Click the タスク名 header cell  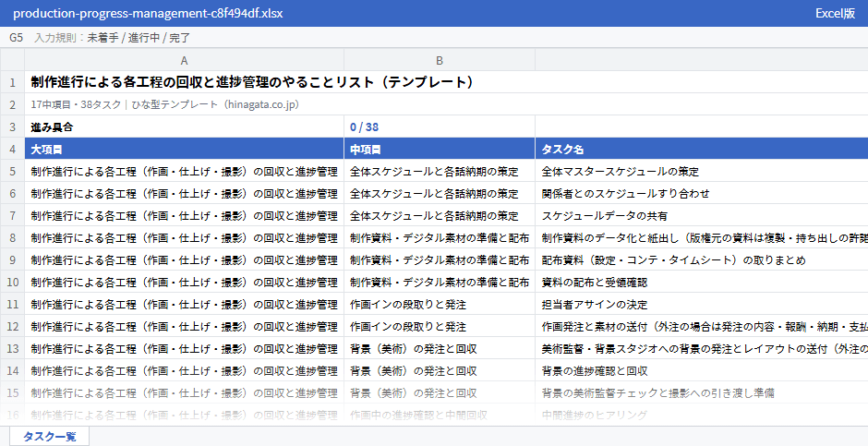[x=702, y=150]
